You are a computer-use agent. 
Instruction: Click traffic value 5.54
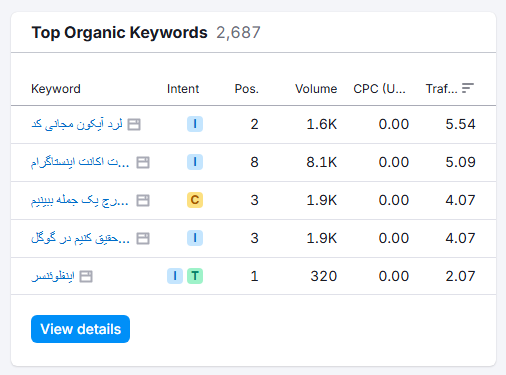[460, 124]
